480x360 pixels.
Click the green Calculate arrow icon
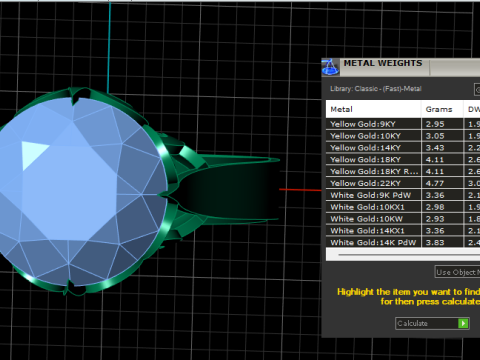tap(463, 323)
